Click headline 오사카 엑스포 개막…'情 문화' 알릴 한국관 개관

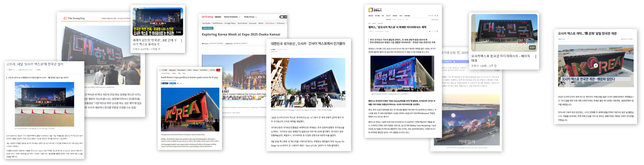pyautogui.click(x=587, y=34)
